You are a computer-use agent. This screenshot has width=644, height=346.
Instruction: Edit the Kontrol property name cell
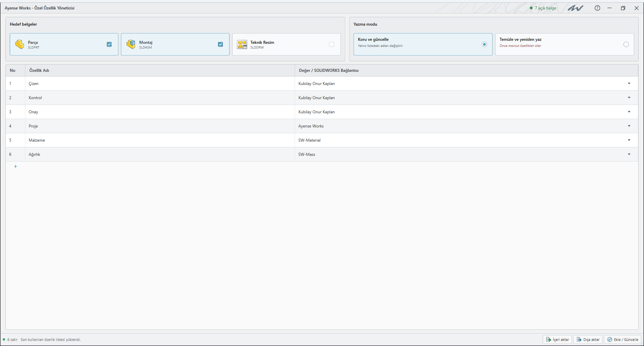point(160,98)
